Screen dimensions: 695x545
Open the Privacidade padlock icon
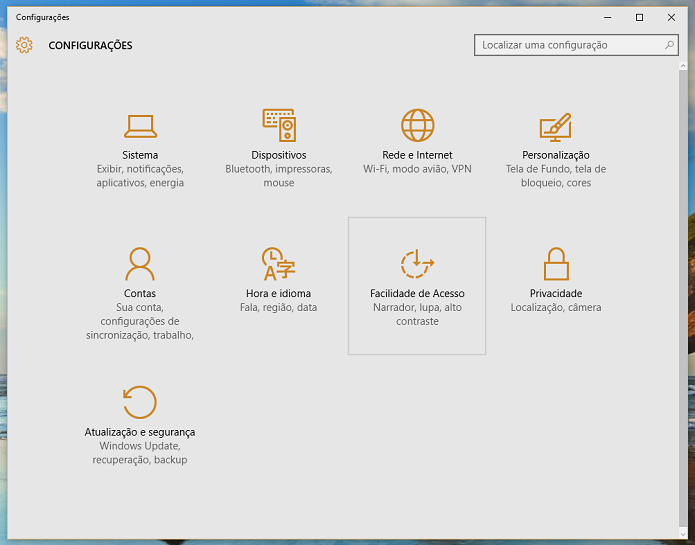[556, 264]
